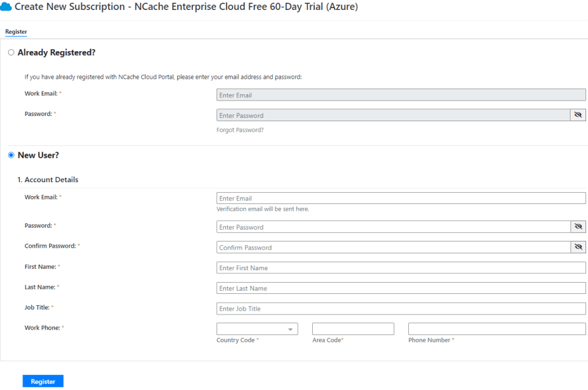Click the Enter Last Name field
588x390 pixels.
pyautogui.click(x=401, y=288)
